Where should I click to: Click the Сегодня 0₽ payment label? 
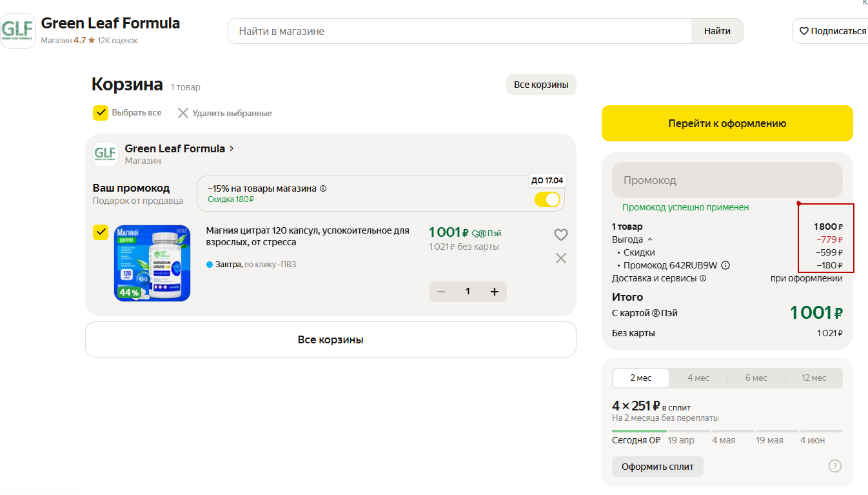(x=636, y=440)
